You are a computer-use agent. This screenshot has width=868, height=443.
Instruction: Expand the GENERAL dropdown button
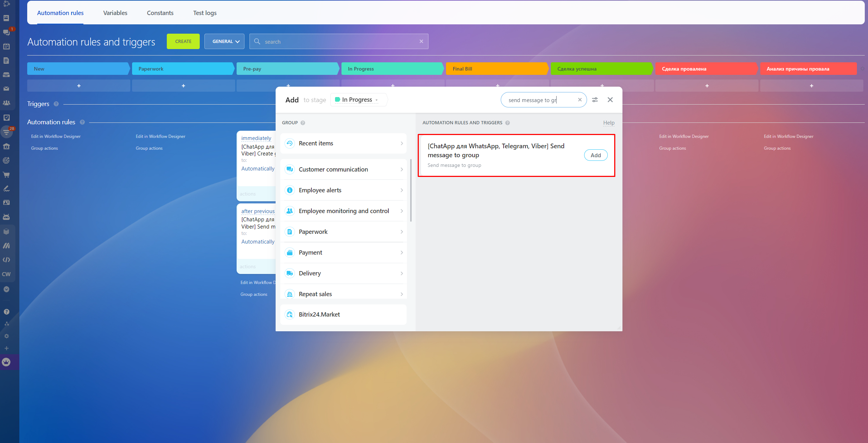[x=224, y=42]
